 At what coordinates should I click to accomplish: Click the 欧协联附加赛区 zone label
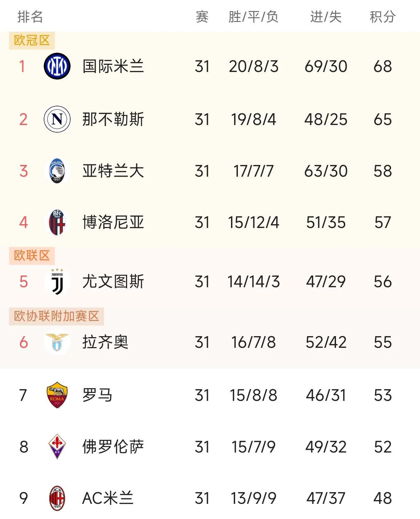click(56, 316)
